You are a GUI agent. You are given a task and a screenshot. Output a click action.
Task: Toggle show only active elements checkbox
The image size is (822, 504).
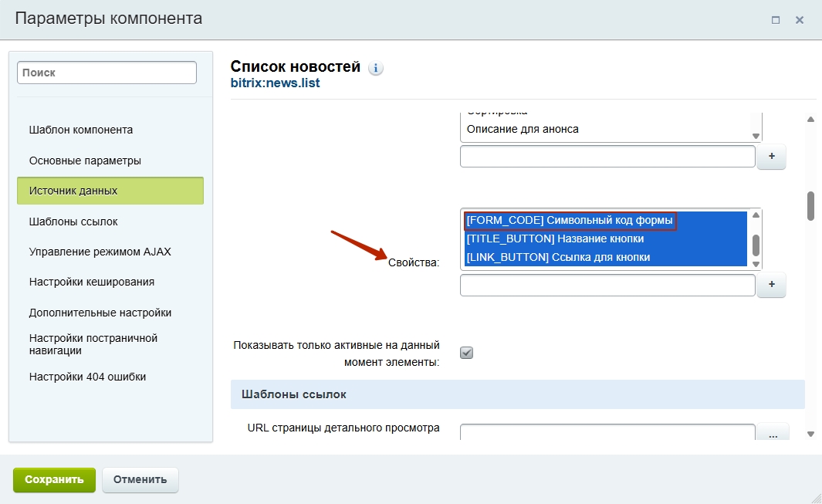coord(466,353)
